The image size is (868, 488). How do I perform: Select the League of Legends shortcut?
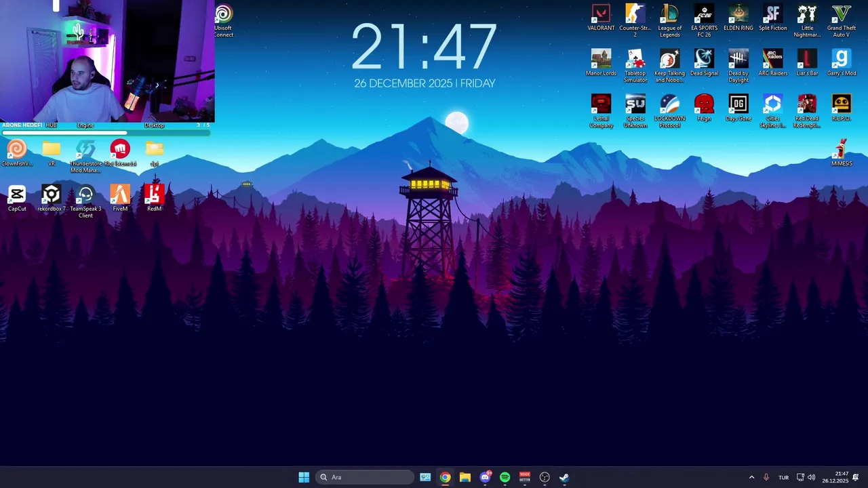coord(669,20)
